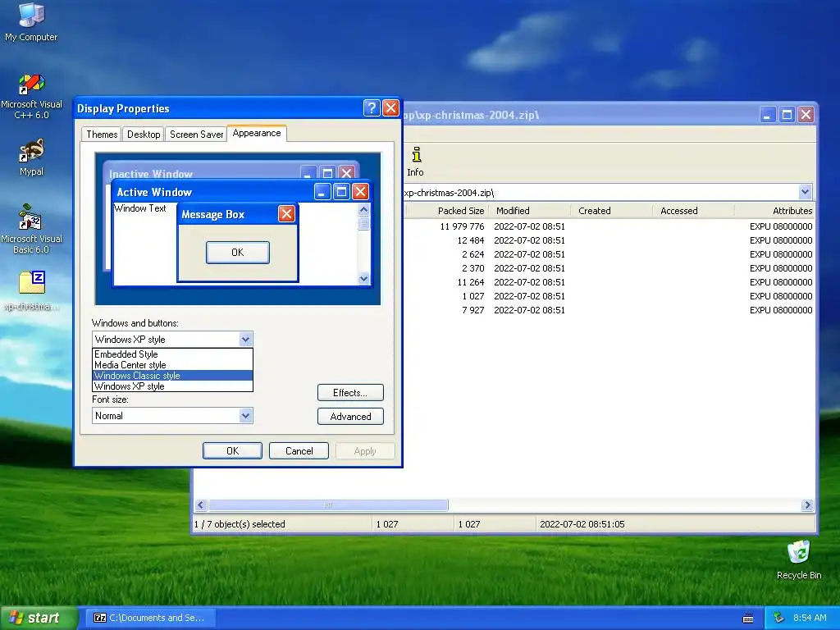Choose Embedded Style from the list
The width and height of the screenshot is (840, 630).
(172, 354)
